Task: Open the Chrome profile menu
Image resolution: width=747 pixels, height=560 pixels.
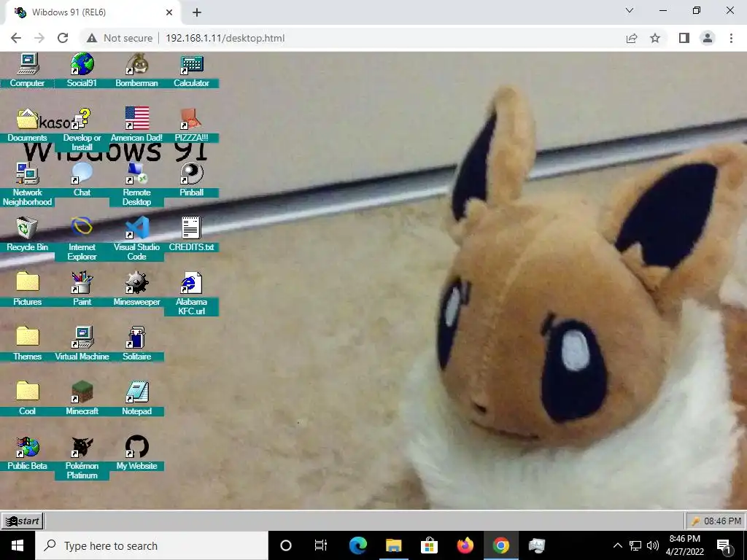Action: [708, 38]
